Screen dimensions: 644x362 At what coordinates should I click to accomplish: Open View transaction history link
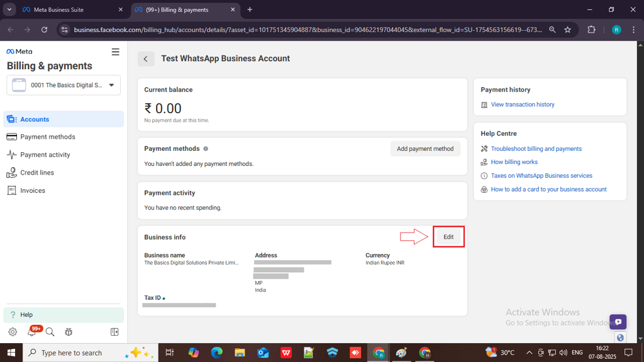pos(523,105)
